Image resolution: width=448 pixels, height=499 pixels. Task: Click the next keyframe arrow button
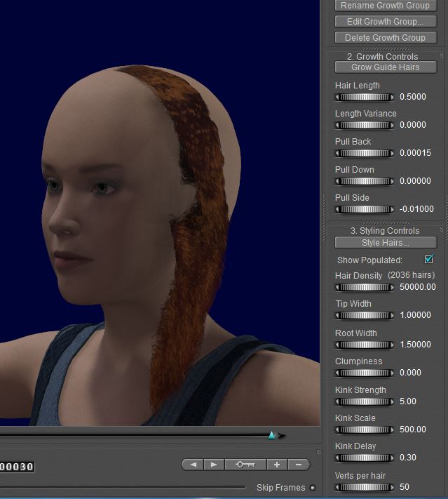click(214, 465)
